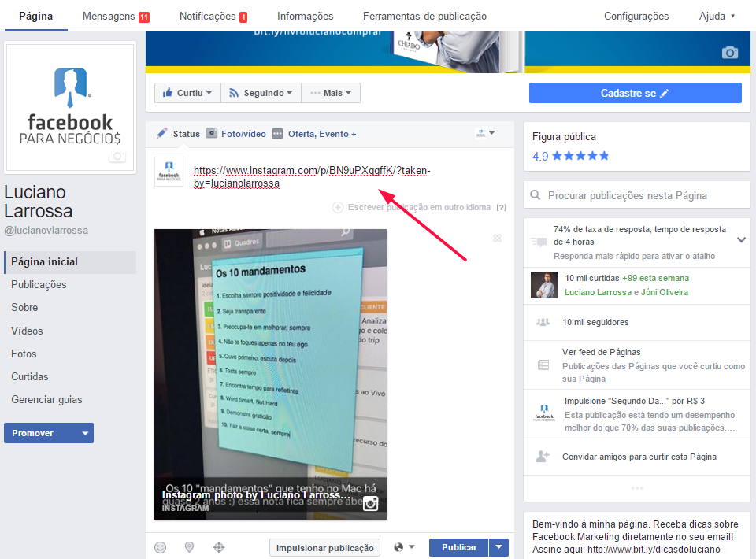Click the Pages feed icon
Screen dimensions: 756x559
543,365
